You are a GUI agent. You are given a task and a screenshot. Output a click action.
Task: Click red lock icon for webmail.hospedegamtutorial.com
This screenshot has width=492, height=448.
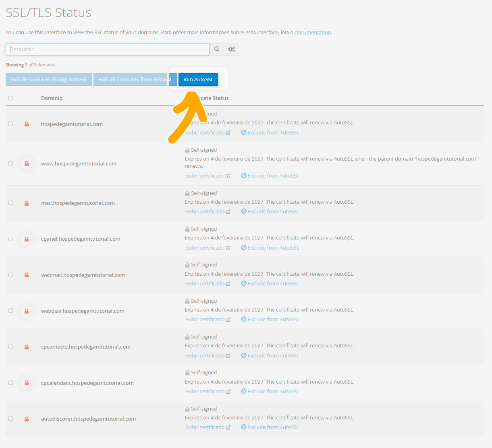(x=27, y=275)
